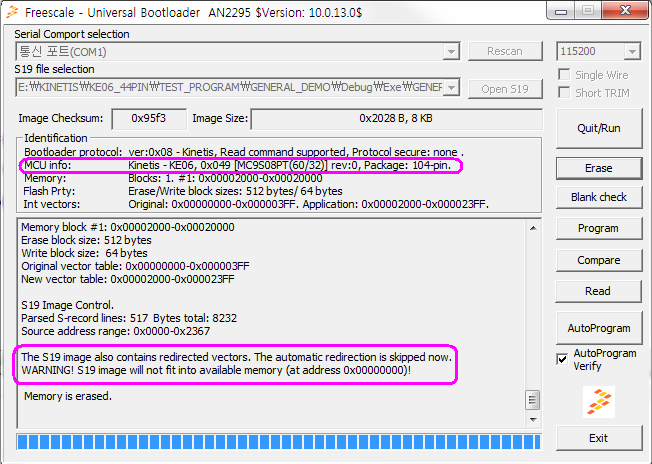
Task: Click the blue progress bar
Action: pyautogui.click(x=279, y=442)
